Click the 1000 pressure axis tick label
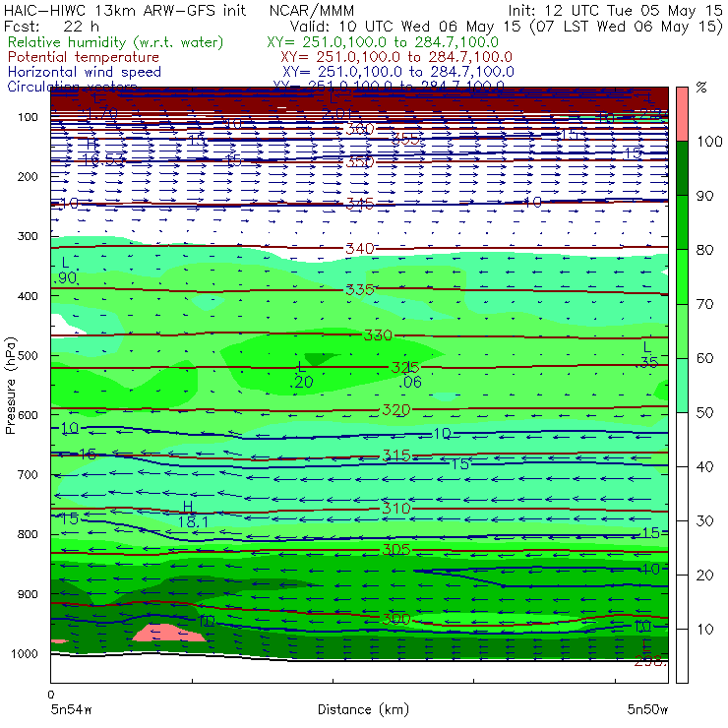This screenshot has width=728, height=728. [x=25, y=653]
